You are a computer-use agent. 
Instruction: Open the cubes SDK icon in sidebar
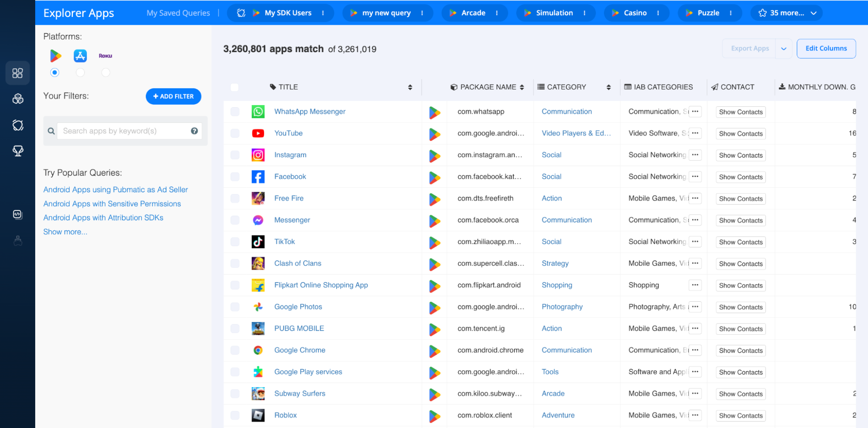click(18, 99)
